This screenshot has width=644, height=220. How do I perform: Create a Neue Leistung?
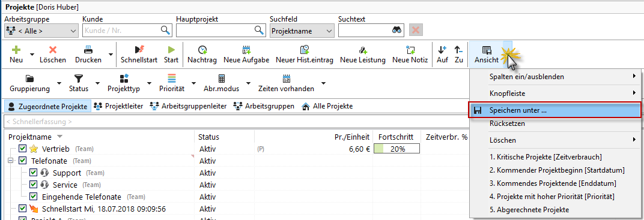pos(363,54)
